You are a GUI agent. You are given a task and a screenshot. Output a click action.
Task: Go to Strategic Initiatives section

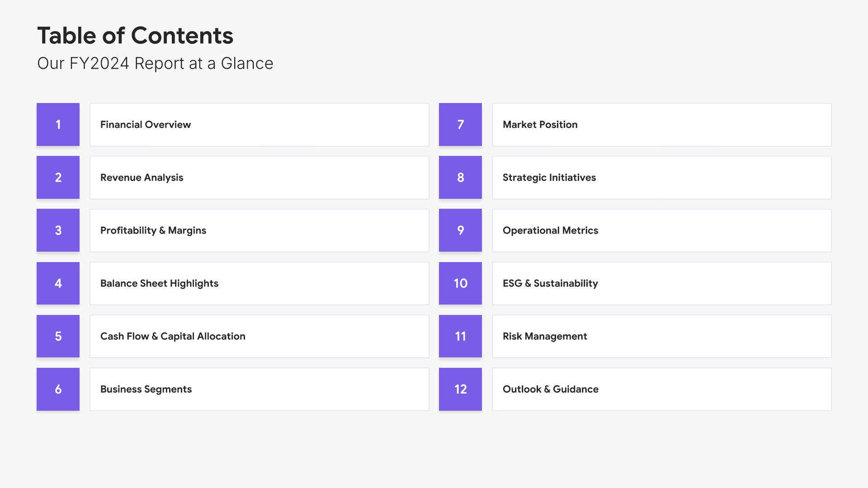click(x=661, y=177)
